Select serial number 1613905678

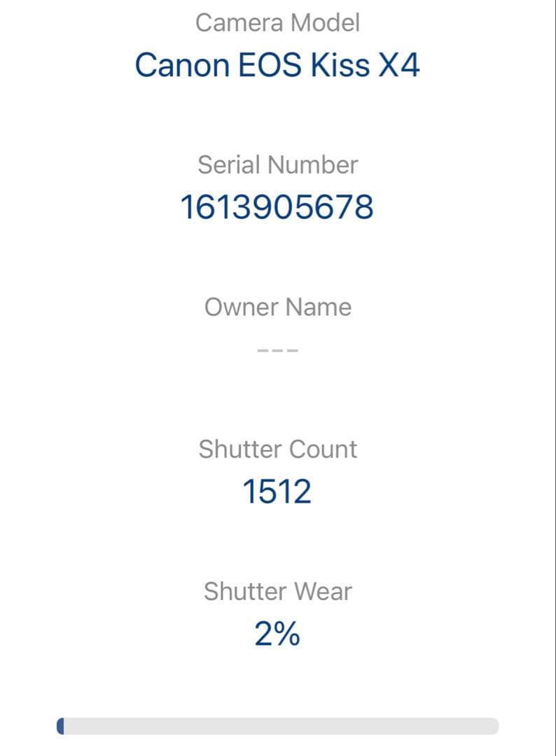click(277, 207)
